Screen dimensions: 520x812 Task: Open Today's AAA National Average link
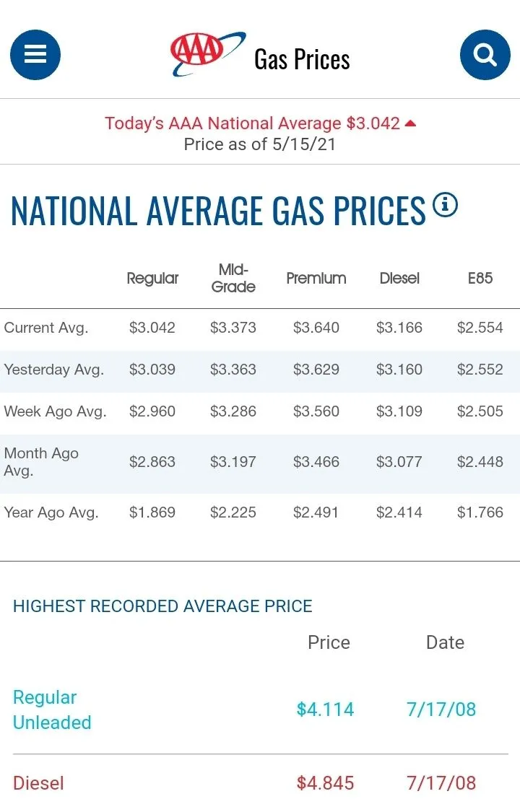coord(251,123)
